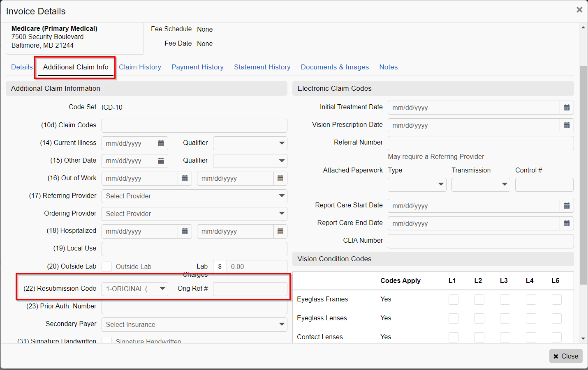Check Eyeglass Lenses L1 box
Image resolution: width=588 pixels, height=370 pixels.
454,318
